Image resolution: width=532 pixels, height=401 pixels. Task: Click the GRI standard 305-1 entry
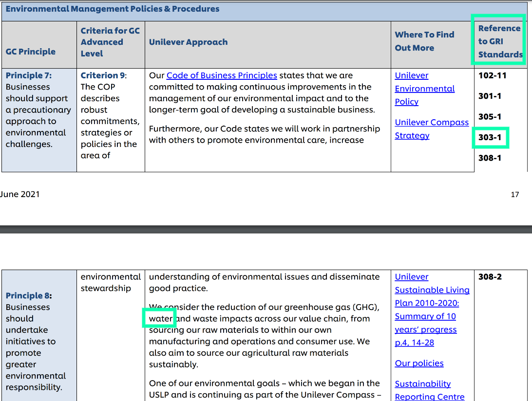(490, 117)
